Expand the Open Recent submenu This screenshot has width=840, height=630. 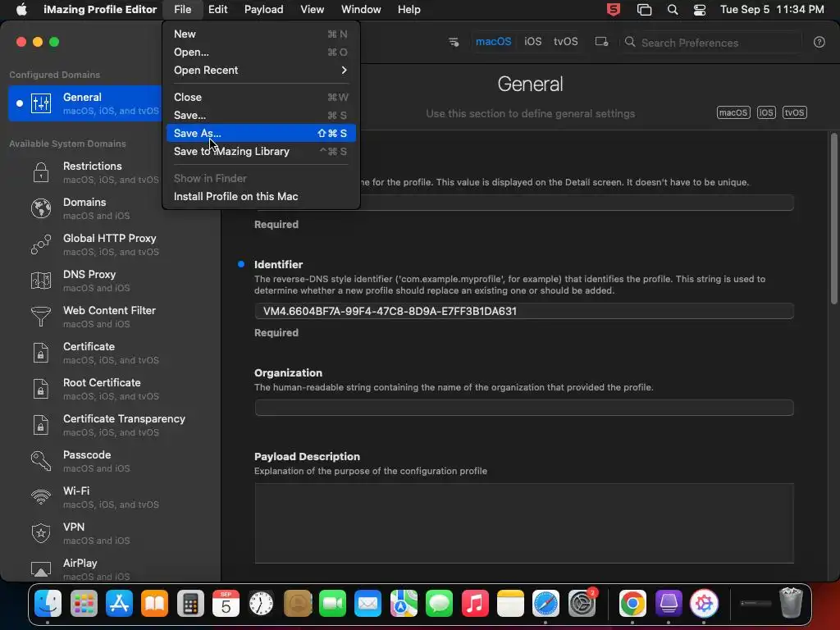pyautogui.click(x=261, y=71)
